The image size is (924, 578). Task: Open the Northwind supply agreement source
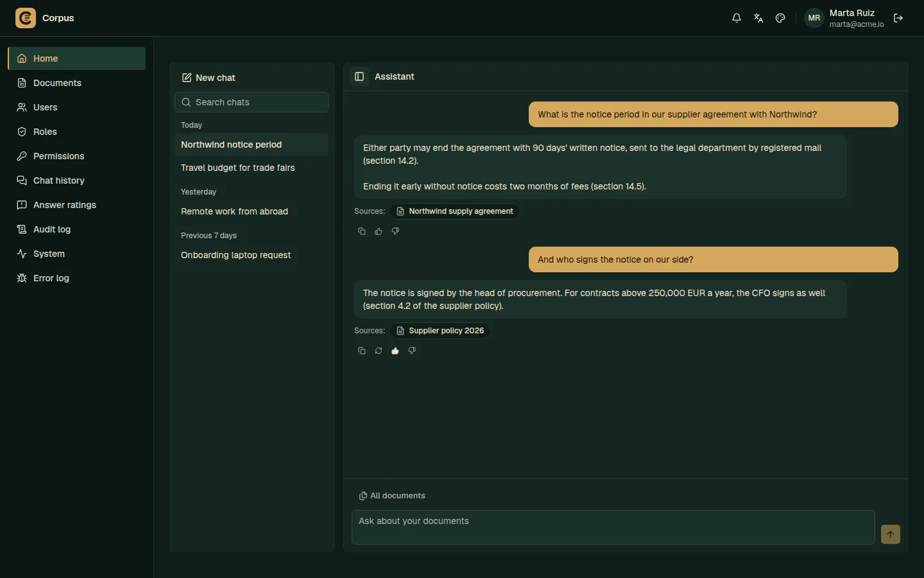(454, 211)
